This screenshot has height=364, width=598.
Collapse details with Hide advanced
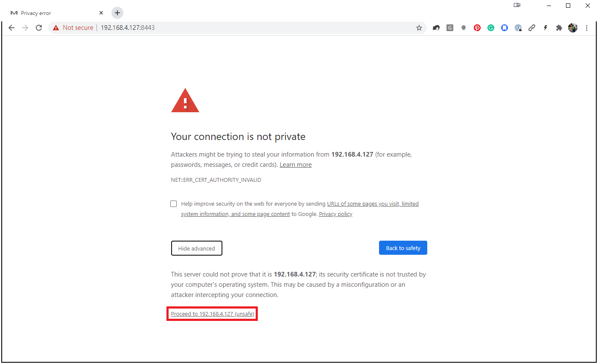click(196, 248)
